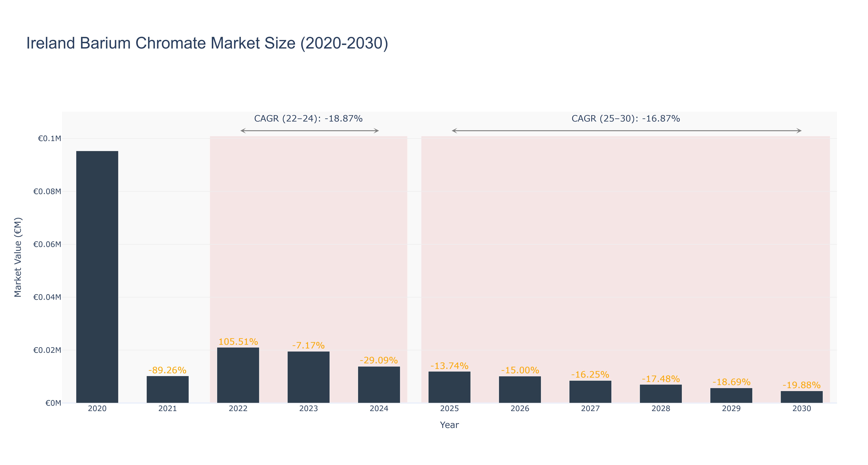Click the 2030 market value bar
The height and width of the screenshot is (465, 868).
801,397
